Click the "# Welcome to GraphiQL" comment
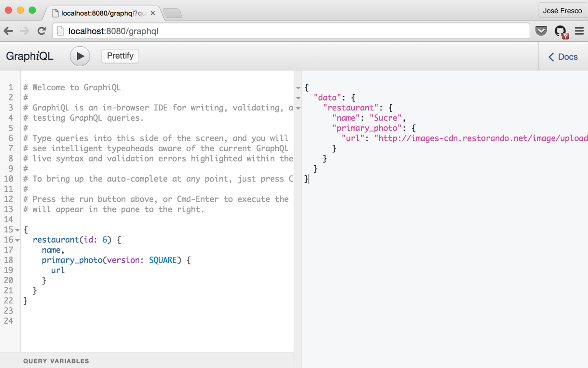 [x=72, y=87]
